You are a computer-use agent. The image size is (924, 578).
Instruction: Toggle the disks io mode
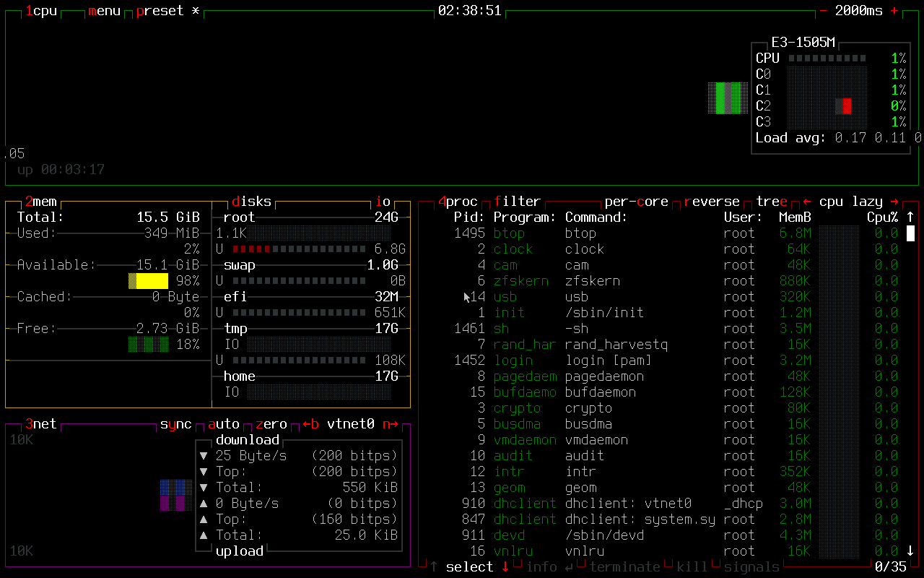tap(383, 202)
